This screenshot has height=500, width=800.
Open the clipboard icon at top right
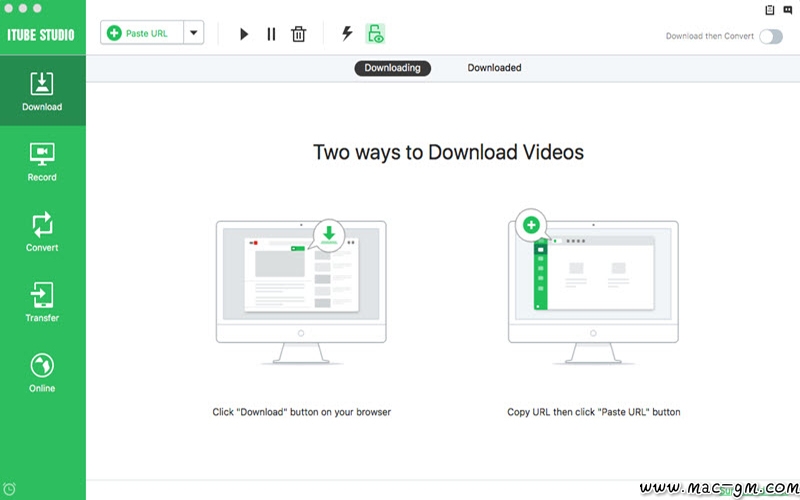(x=770, y=10)
